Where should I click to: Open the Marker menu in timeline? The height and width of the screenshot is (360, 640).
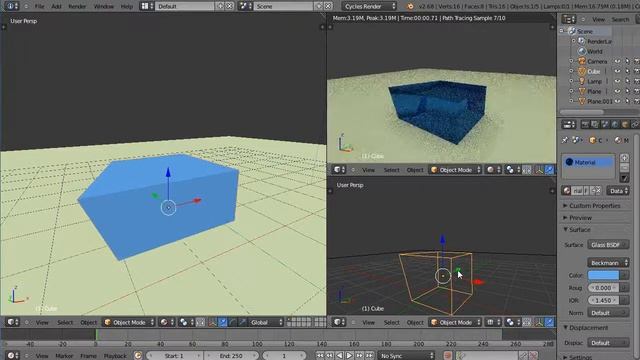(64, 356)
